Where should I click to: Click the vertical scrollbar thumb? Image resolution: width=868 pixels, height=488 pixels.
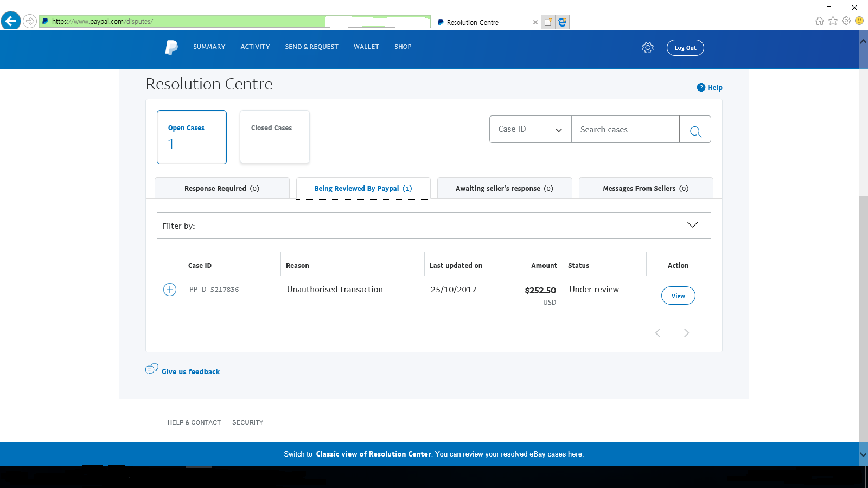(x=863, y=319)
